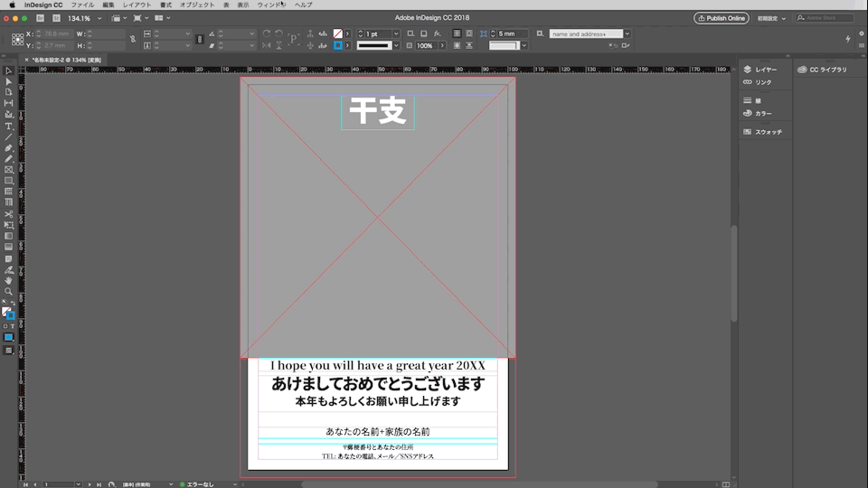Expand the stroke style dropdown
868x488 pixels.
click(x=396, y=45)
